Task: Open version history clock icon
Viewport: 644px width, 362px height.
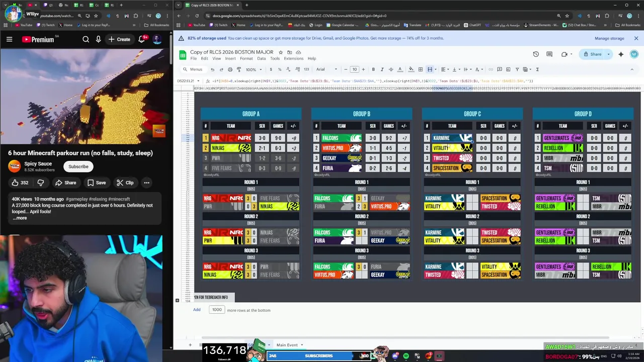Action: (536, 54)
